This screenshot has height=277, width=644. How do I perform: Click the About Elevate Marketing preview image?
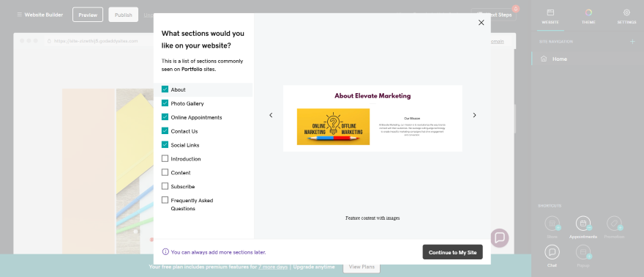[372, 119]
